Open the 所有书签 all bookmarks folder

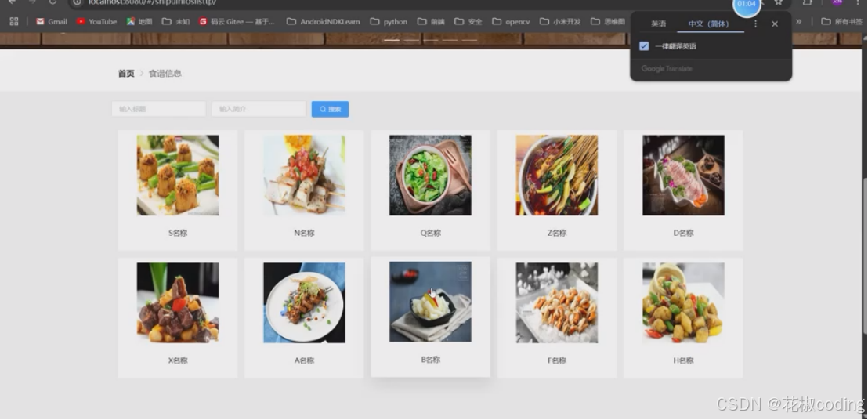[842, 22]
